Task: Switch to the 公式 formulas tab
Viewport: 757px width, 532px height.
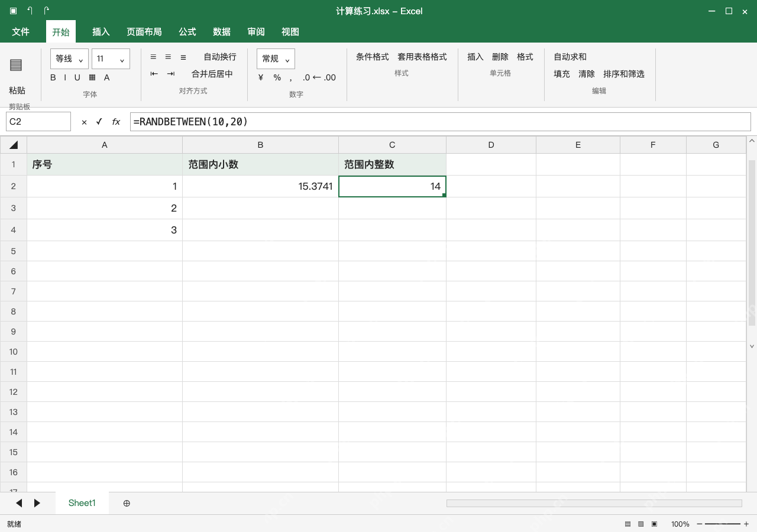Action: pos(187,32)
